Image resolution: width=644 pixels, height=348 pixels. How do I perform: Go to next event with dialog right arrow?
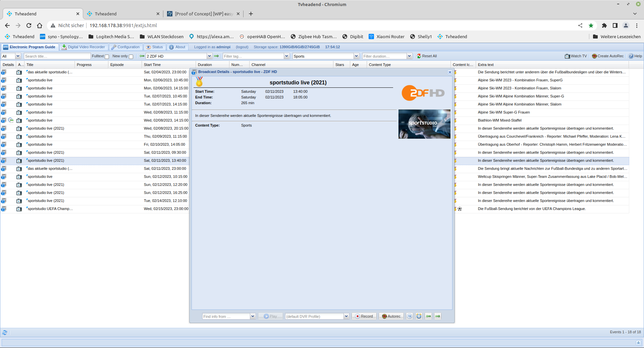(438, 317)
